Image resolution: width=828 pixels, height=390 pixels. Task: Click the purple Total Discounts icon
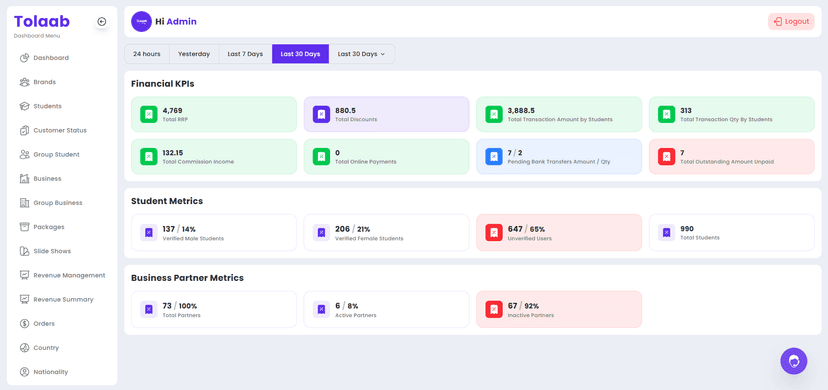(x=322, y=115)
